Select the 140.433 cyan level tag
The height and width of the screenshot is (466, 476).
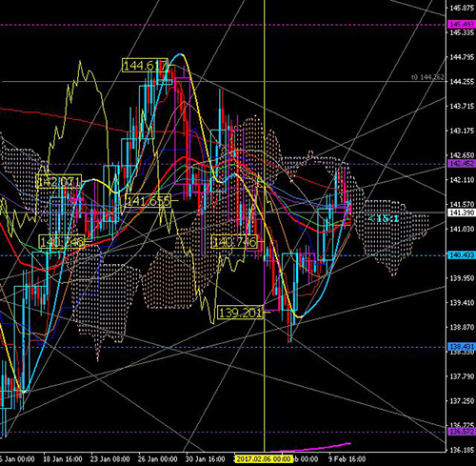pyautogui.click(x=462, y=255)
